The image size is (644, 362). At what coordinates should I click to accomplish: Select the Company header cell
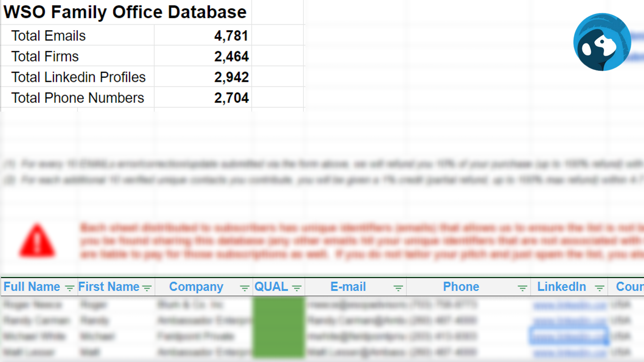coord(196,287)
